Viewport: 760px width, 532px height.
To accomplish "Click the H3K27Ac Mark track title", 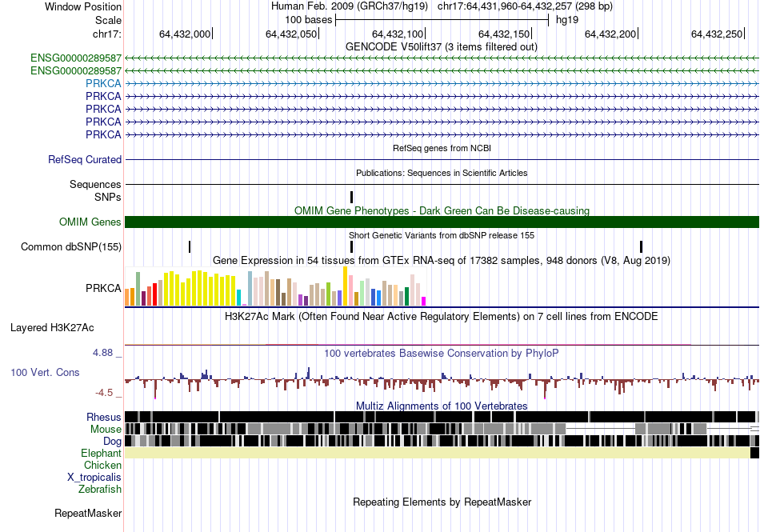I will click(442, 316).
